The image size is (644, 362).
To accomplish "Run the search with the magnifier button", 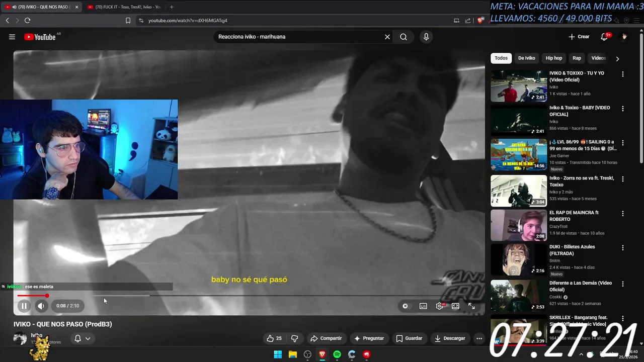I will (404, 37).
